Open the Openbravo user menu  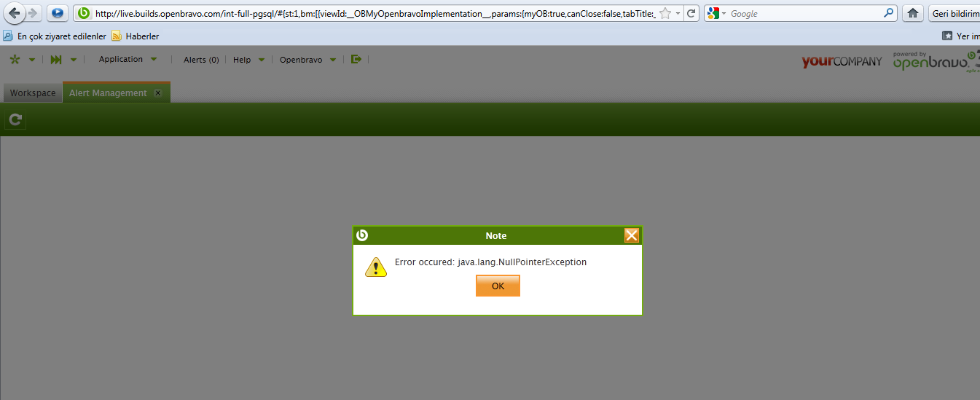coord(307,60)
